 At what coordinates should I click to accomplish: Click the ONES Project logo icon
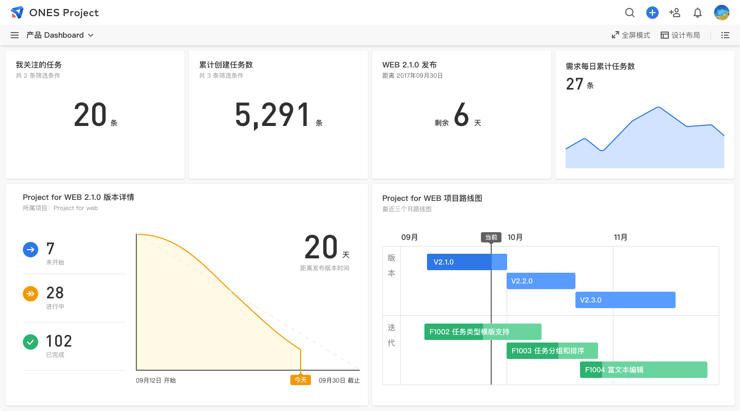(x=17, y=13)
